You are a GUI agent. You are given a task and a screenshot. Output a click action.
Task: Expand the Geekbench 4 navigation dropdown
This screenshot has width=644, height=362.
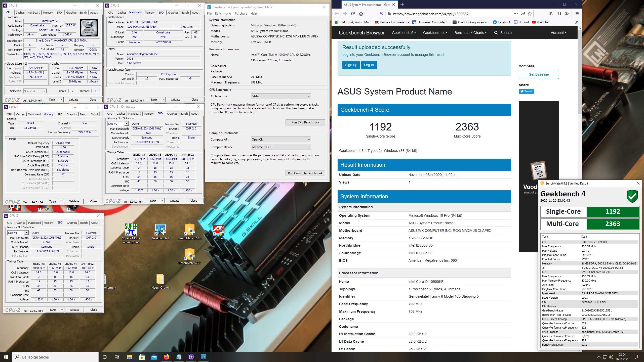click(x=435, y=33)
